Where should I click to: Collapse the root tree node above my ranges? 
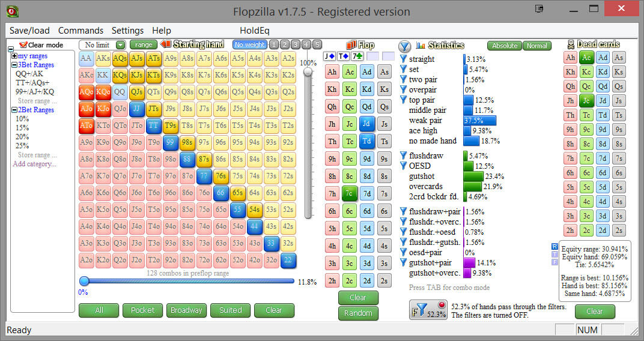[11, 50]
